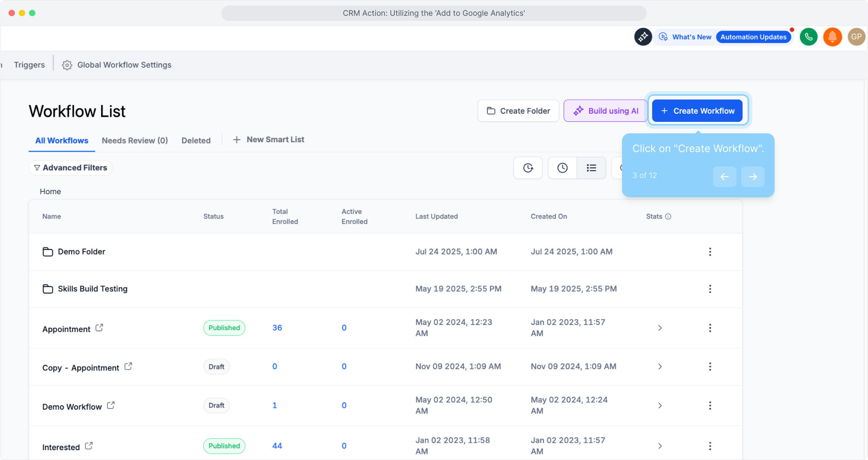Open Demo Workflow external link icon

pyautogui.click(x=111, y=405)
